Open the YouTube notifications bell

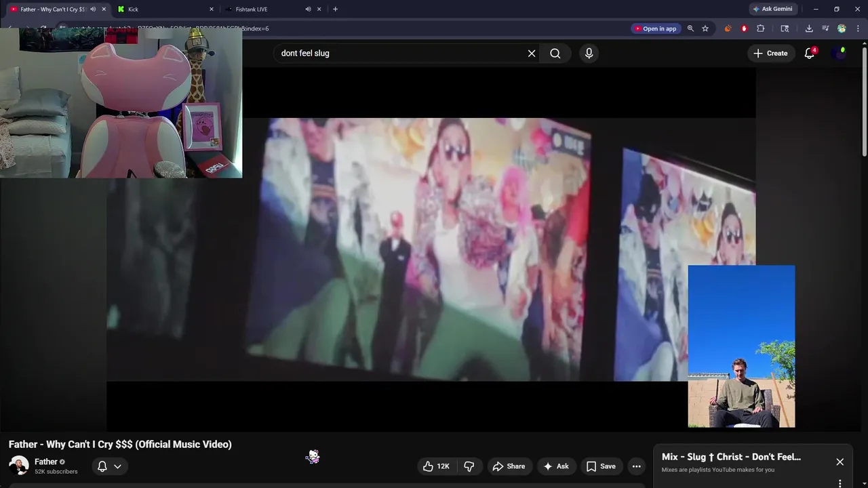[809, 53]
